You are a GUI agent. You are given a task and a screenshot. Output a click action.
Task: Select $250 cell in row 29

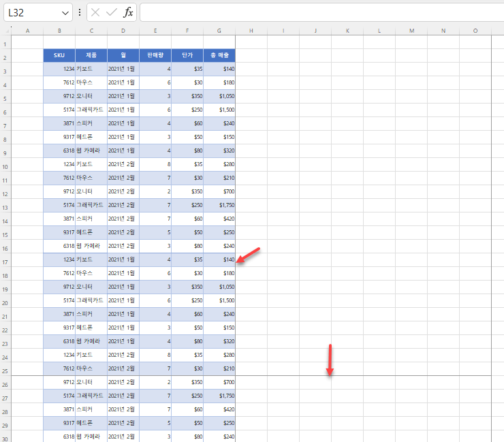[219, 423]
